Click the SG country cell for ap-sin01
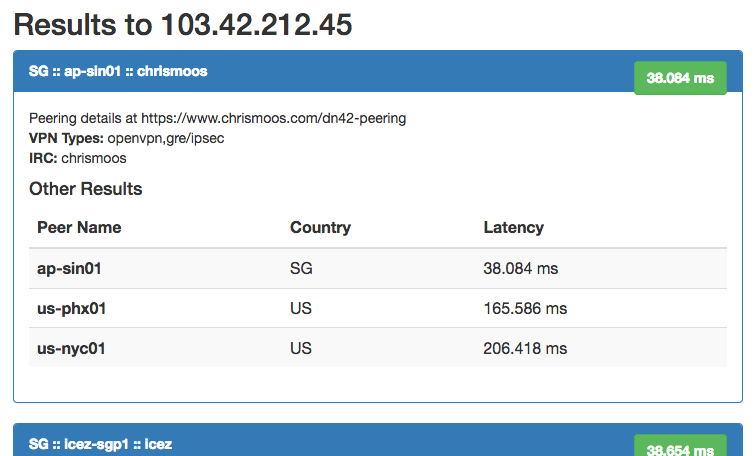 pyautogui.click(x=301, y=268)
